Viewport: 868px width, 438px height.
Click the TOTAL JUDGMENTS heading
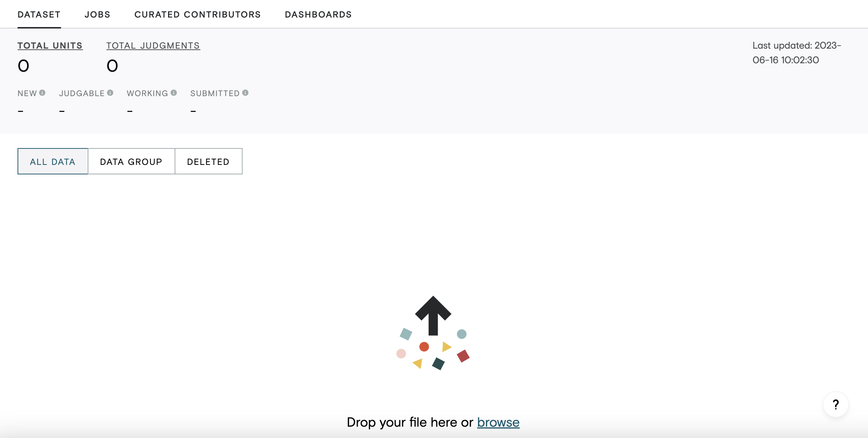153,46
